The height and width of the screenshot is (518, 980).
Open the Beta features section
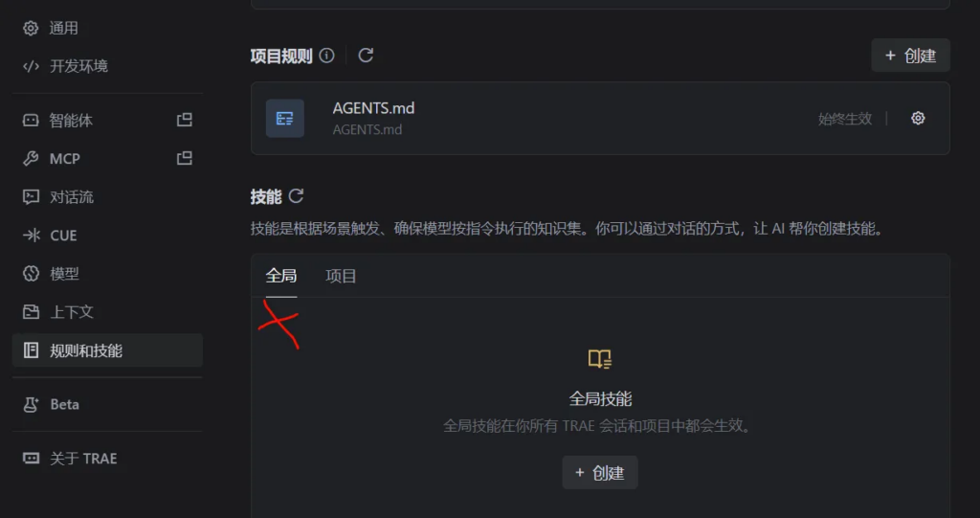107,404
